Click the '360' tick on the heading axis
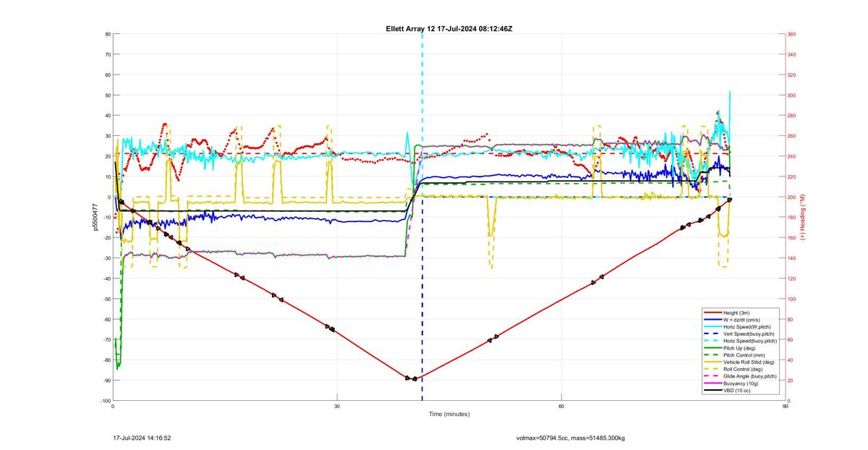Screen dimensions: 868x450 tap(792, 34)
